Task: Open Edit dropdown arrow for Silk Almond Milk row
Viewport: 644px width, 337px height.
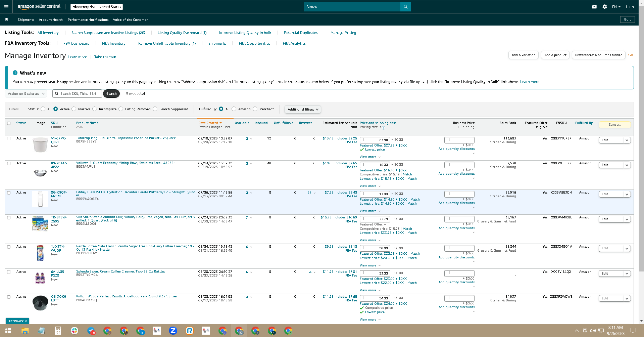Action: (627, 219)
